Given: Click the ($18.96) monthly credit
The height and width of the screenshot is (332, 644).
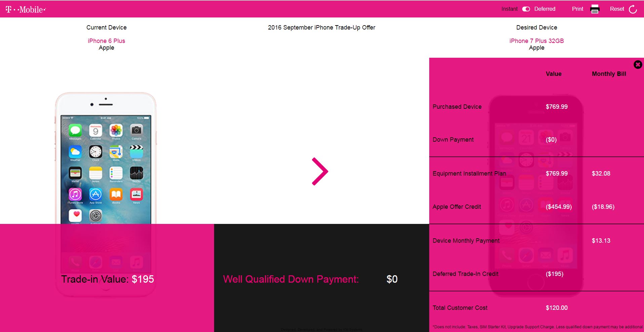Looking at the screenshot, I should (603, 207).
